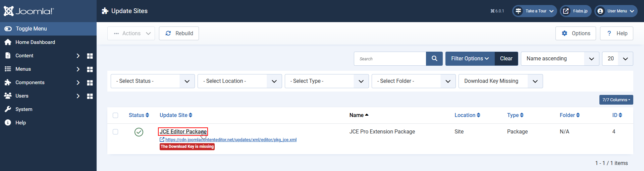The image size is (644, 171).
Task: Click the Package type cell
Action: coord(517,132)
